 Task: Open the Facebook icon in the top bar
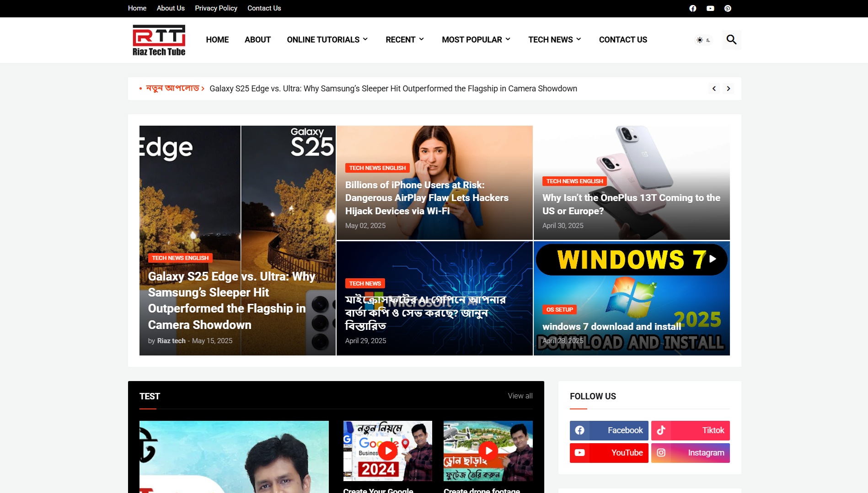pos(692,8)
